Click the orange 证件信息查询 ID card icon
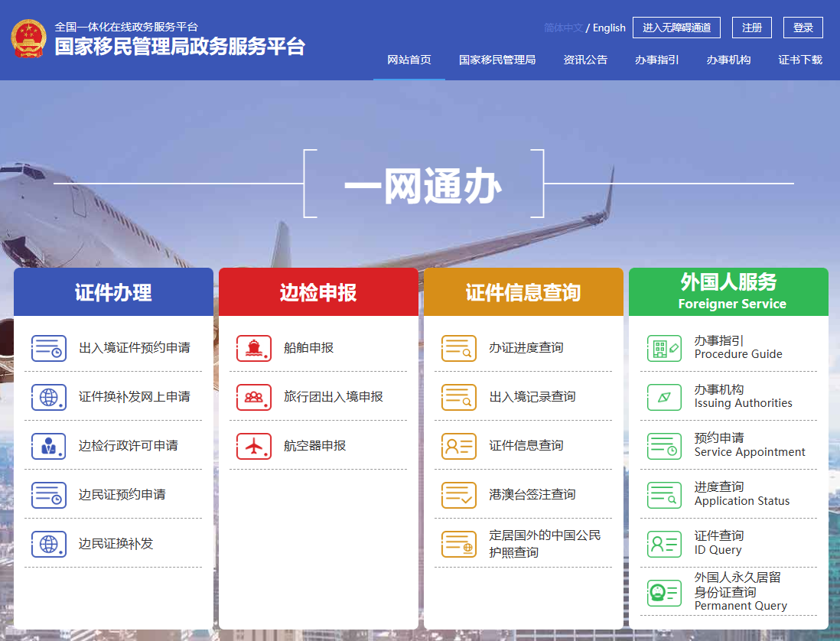840x641 pixels. (459, 446)
